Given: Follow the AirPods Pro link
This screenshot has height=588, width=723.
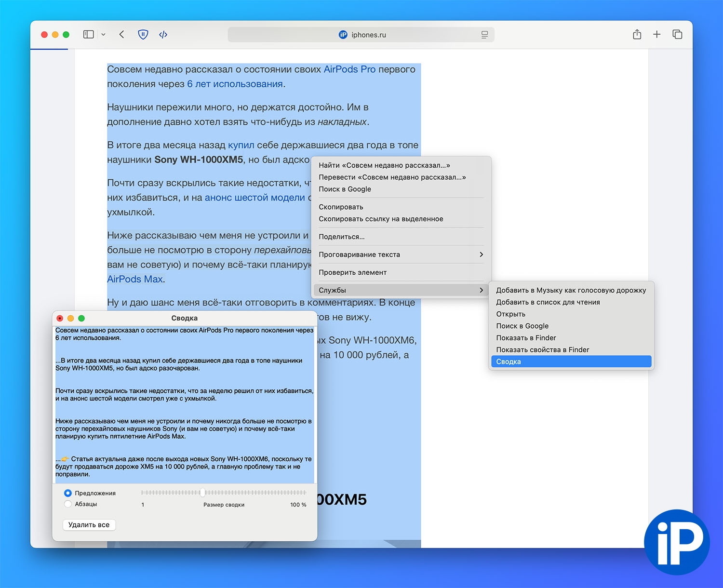Looking at the screenshot, I should (x=349, y=69).
